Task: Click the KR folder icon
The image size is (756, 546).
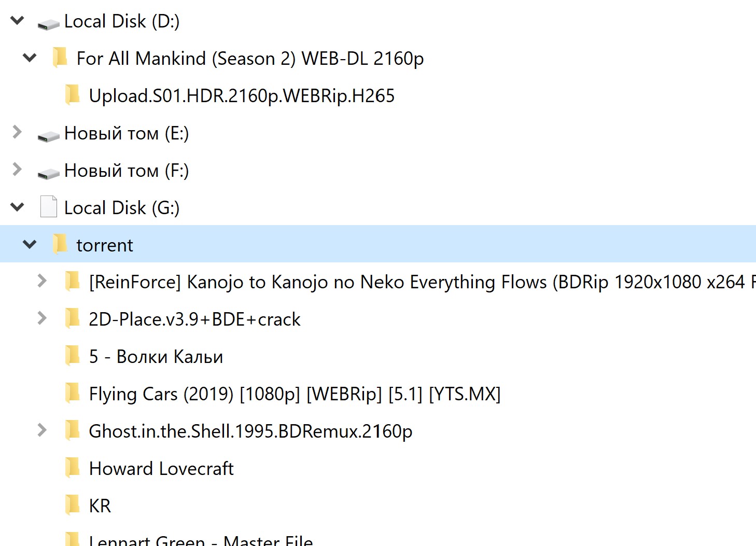Action: (x=73, y=505)
